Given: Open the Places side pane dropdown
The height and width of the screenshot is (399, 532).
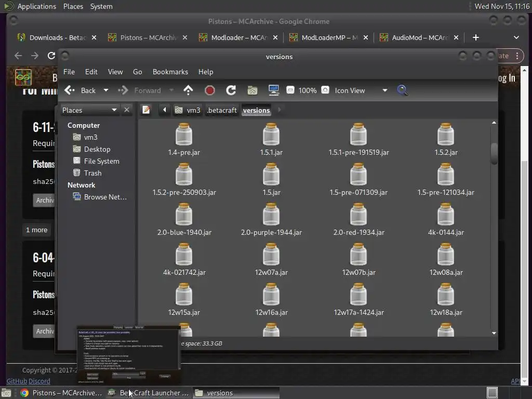Looking at the screenshot, I should (114, 110).
